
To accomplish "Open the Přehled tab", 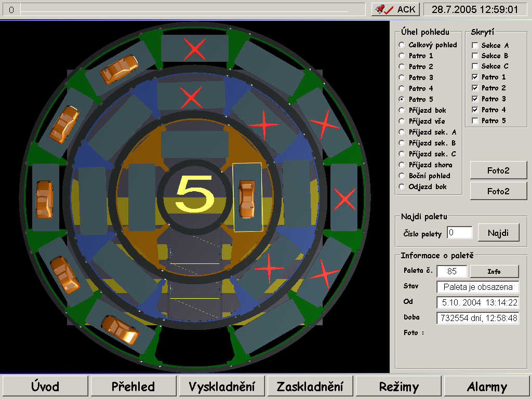I will coord(134,387).
